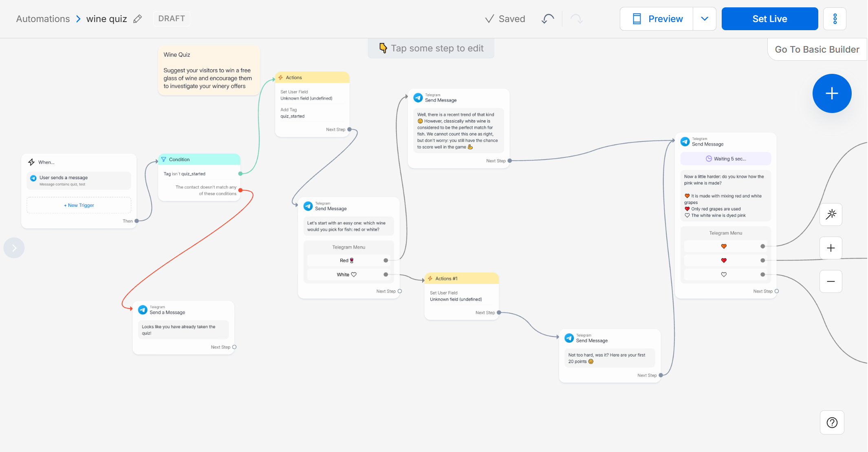Click the Actions node lightning icon
This screenshot has width=868, height=452.
pyautogui.click(x=280, y=78)
